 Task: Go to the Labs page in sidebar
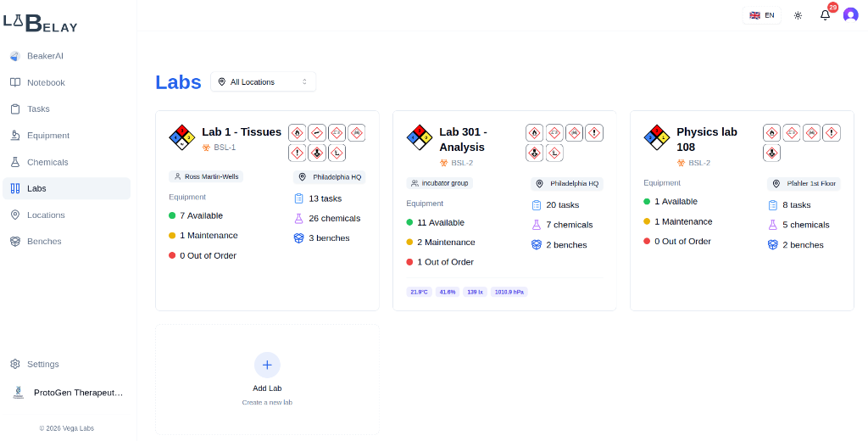coord(66,188)
